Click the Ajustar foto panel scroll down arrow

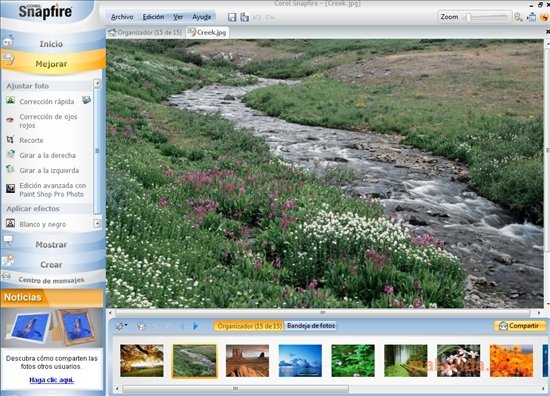tap(97, 223)
